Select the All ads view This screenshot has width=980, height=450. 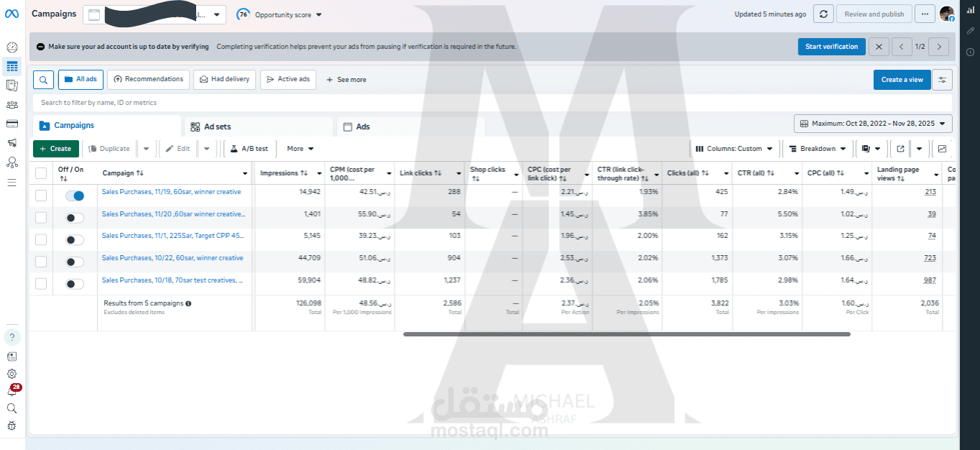(x=81, y=79)
